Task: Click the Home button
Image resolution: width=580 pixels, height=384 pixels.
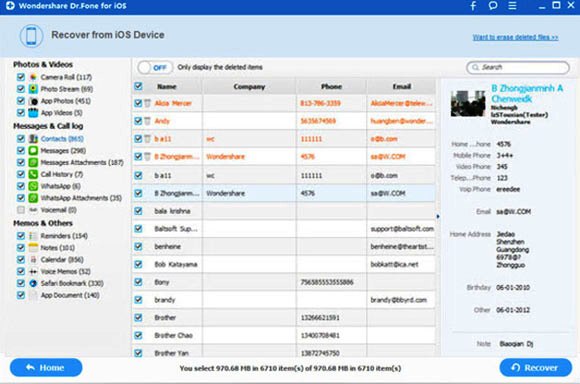Action: click(x=46, y=368)
